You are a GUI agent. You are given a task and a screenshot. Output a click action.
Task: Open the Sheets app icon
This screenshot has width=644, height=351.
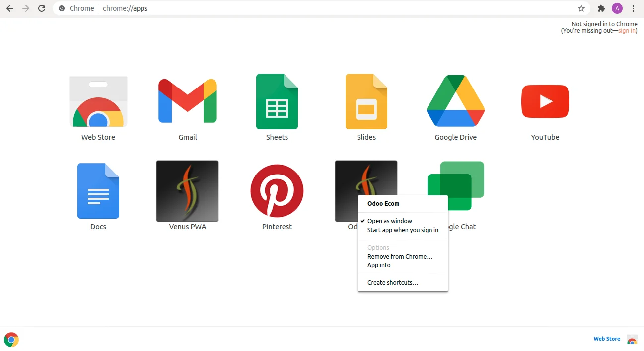coord(277,101)
